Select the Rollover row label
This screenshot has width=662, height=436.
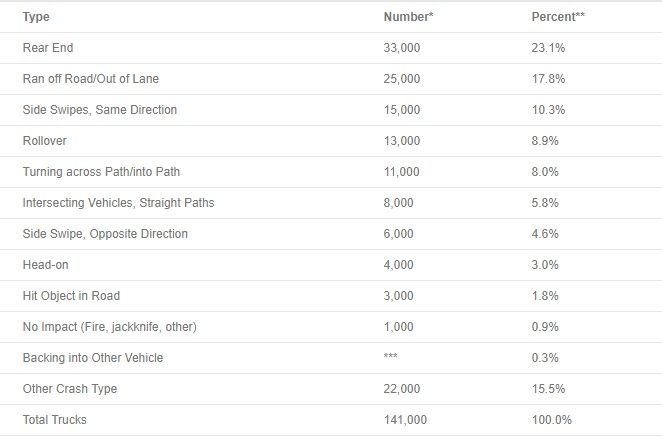(x=44, y=141)
